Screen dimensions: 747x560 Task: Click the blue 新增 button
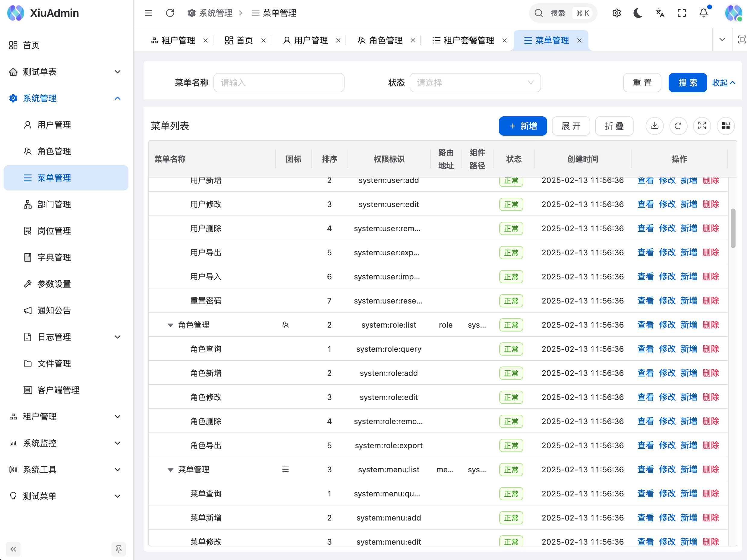[x=522, y=126]
